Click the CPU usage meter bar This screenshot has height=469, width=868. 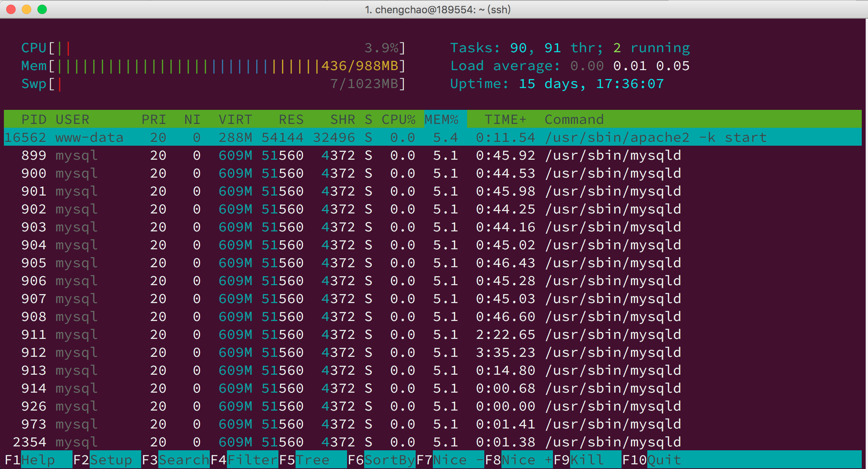click(213, 48)
